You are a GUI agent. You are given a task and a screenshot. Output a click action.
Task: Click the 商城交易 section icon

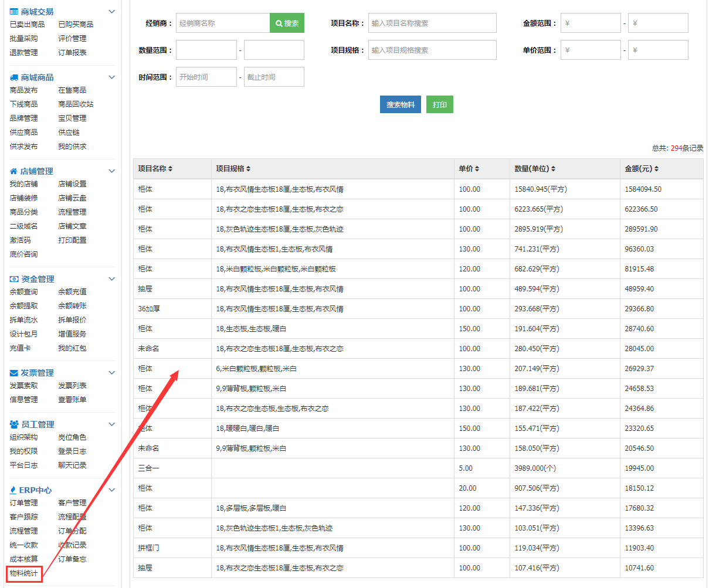point(13,12)
